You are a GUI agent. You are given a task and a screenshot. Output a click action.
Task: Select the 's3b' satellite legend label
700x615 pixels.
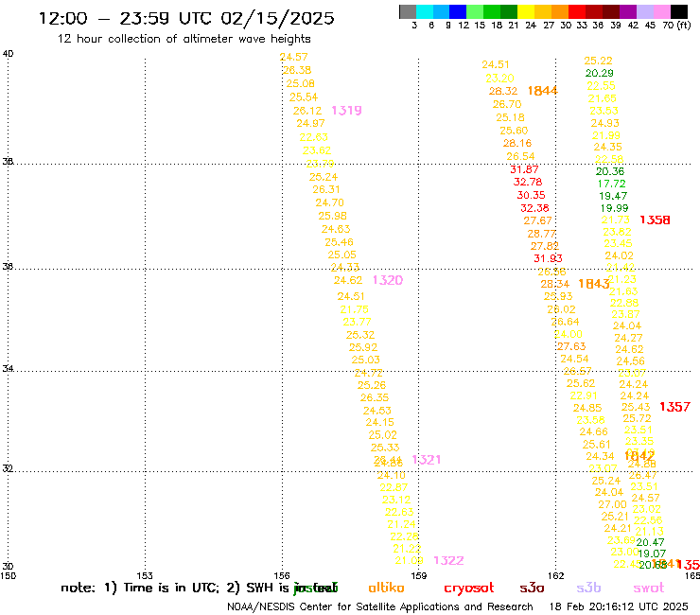click(x=588, y=588)
